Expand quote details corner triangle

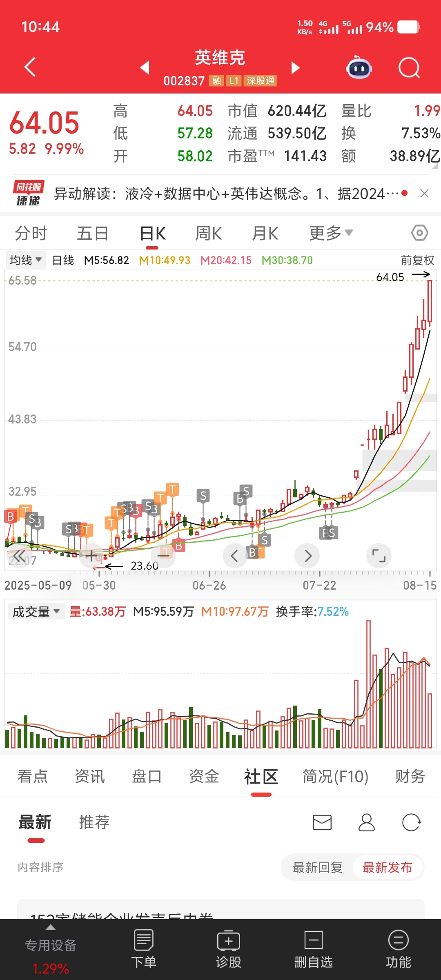tap(434, 166)
